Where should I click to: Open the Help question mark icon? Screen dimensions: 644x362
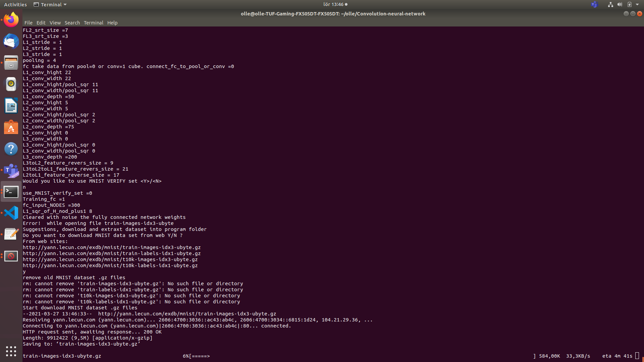(x=11, y=149)
